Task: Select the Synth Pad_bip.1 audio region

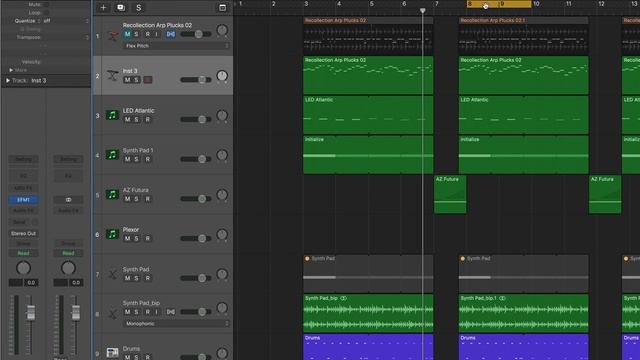Action: 524,313
